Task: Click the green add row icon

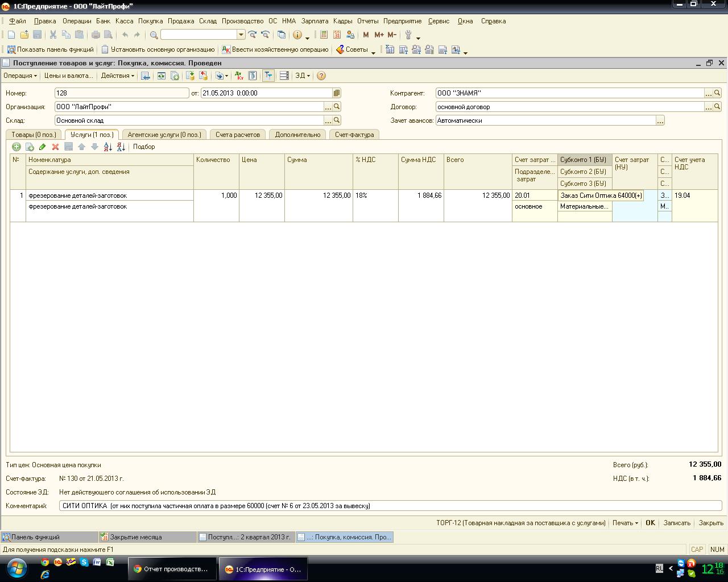Action: point(16,147)
